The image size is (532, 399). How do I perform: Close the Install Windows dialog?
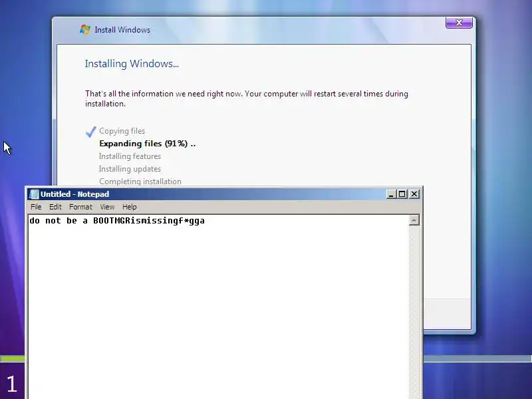pos(459,23)
